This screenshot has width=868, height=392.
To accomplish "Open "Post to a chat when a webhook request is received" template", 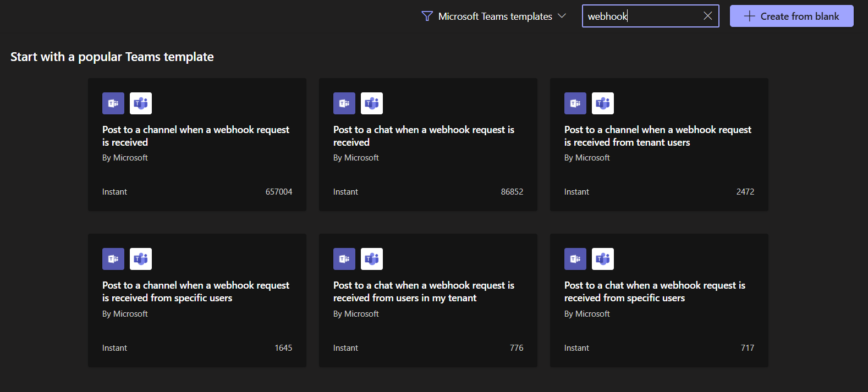I will (424, 136).
